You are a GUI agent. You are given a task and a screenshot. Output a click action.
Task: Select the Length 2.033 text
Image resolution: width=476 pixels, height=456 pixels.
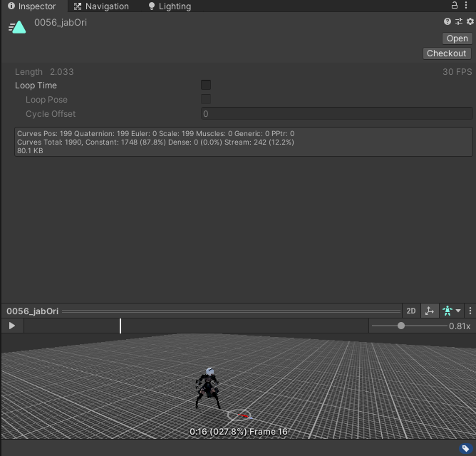click(44, 72)
